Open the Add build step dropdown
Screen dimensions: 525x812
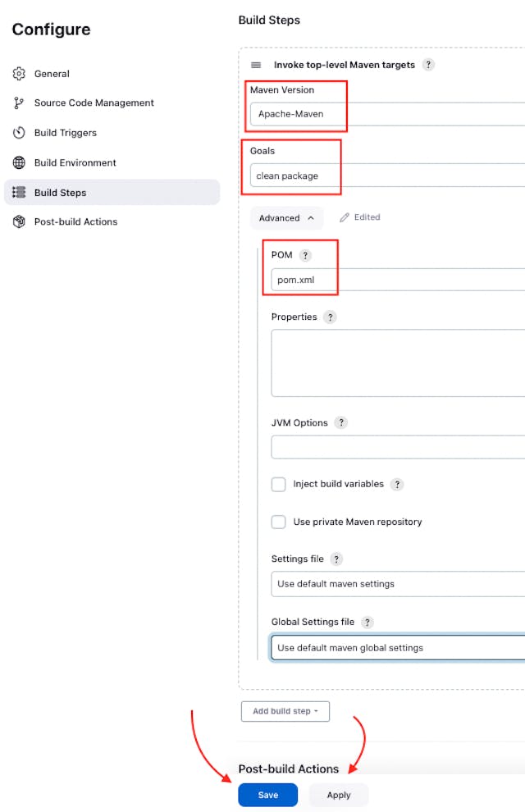285,711
